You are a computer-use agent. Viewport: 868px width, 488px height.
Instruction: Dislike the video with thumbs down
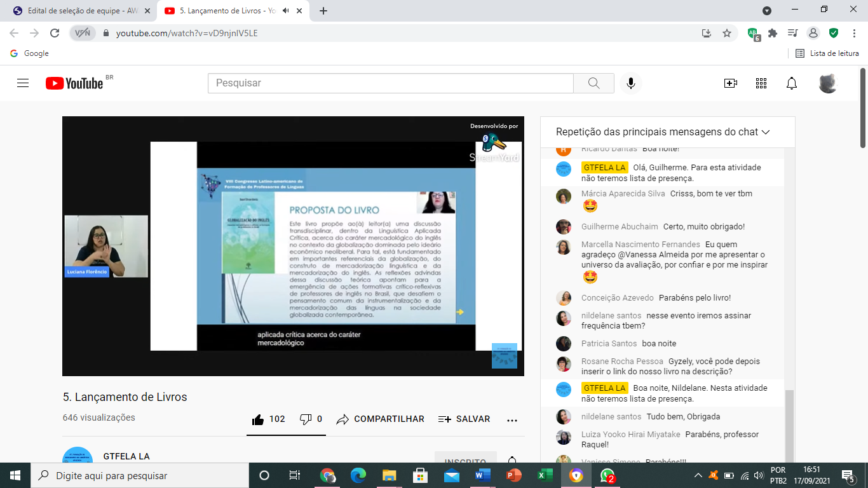pos(306,419)
